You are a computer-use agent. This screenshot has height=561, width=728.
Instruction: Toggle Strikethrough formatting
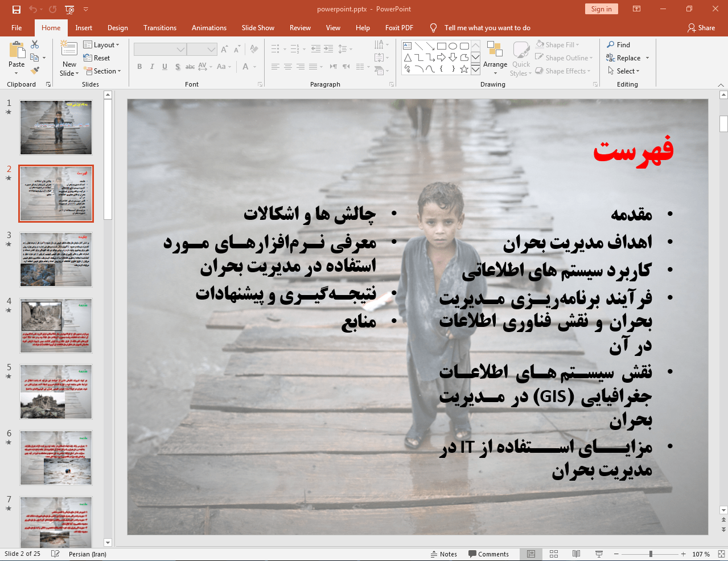pyautogui.click(x=190, y=67)
